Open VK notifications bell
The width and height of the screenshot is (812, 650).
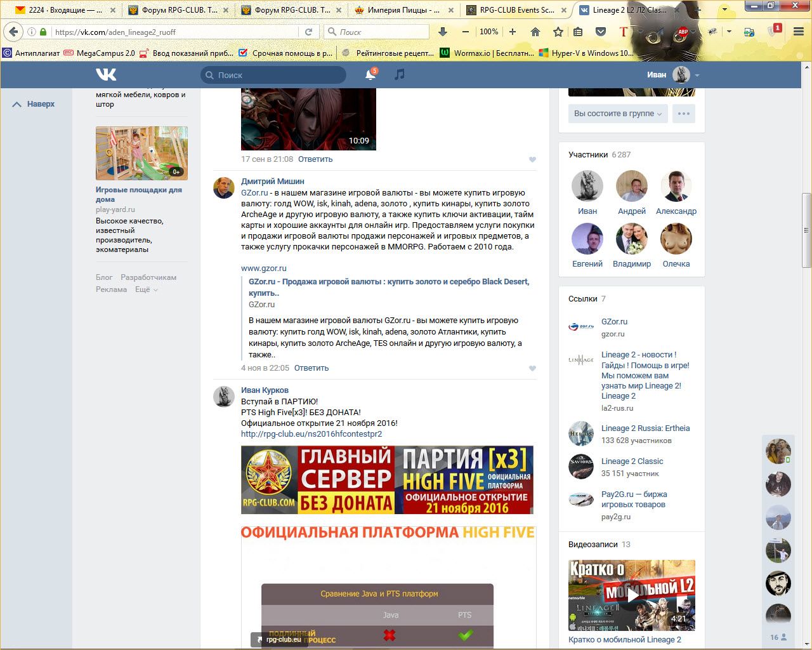pos(370,75)
